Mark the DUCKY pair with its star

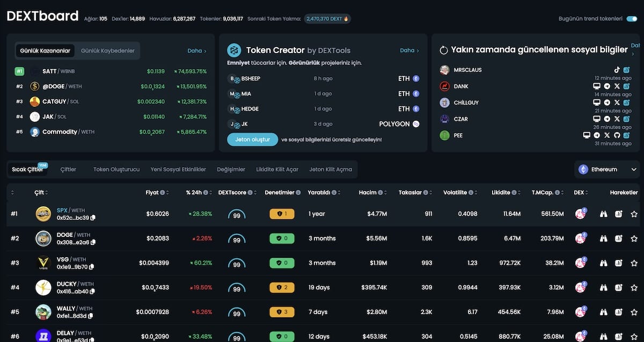[634, 288]
